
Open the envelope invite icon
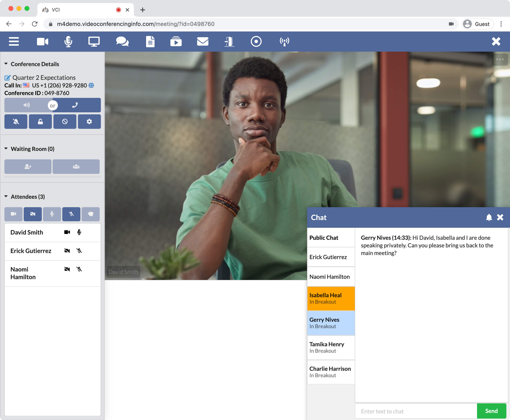(203, 41)
